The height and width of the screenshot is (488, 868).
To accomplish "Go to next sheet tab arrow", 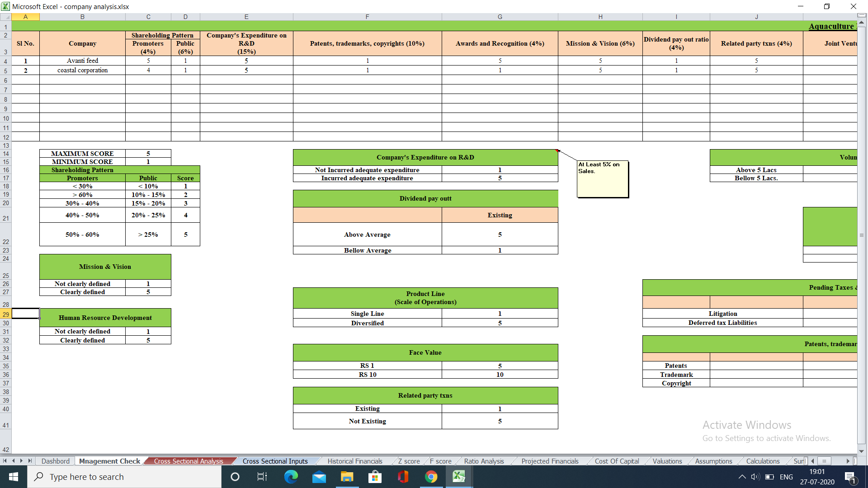I will click(21, 461).
